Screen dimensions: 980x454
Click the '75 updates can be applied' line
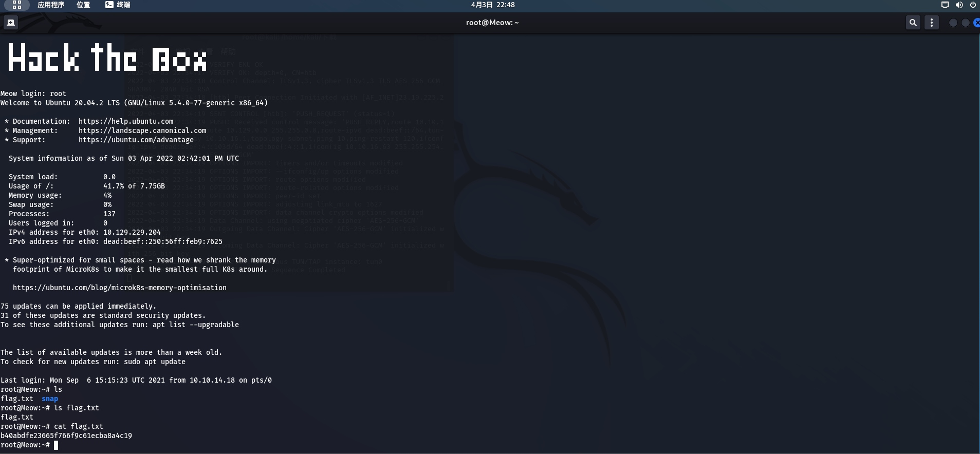79,306
